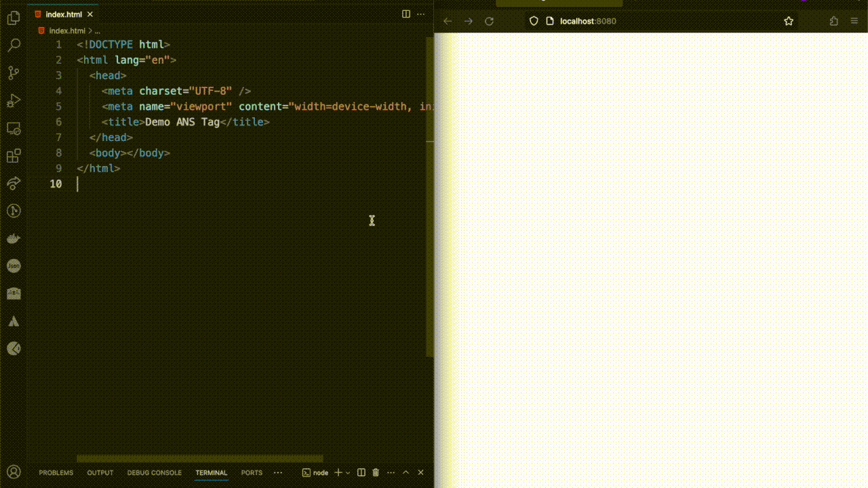Click index.html in the breadcrumb

[67, 30]
